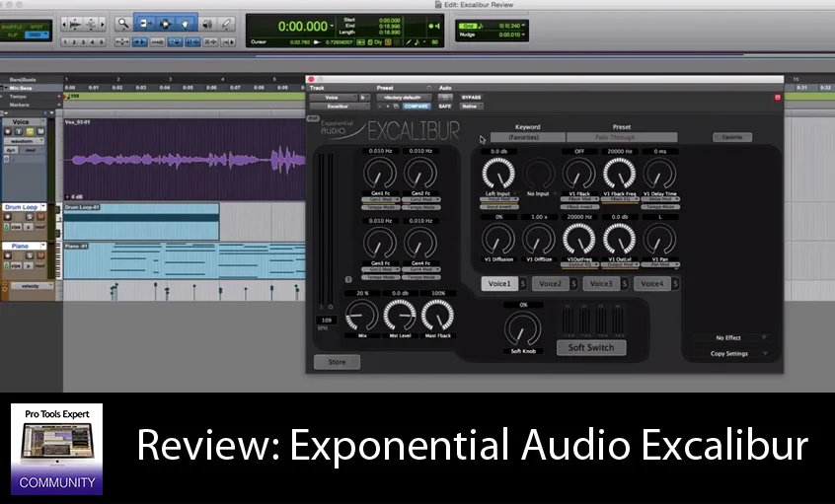Toggle Insertion Follows Playback button
Viewport: 835px width, 504px height.
tap(228, 41)
